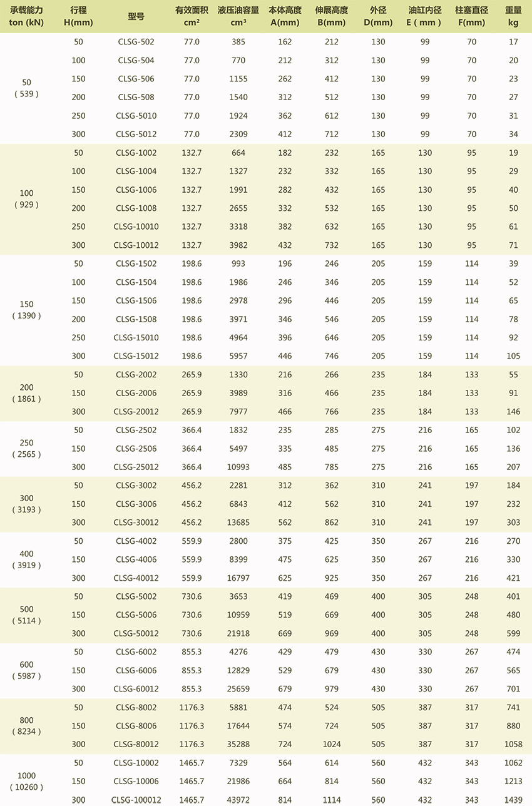Click model CLSG-1006 in the table
The height and width of the screenshot is (806, 532).
click(136, 190)
